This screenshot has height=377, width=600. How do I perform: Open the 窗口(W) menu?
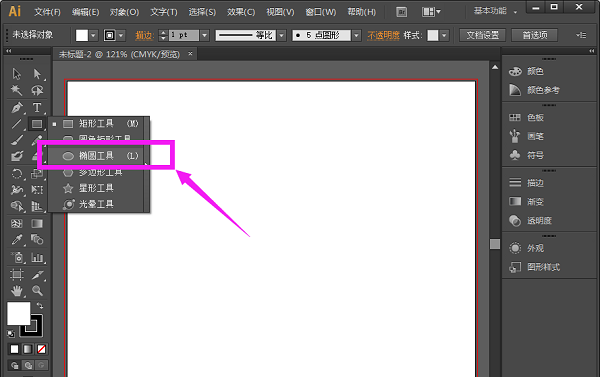(321, 12)
